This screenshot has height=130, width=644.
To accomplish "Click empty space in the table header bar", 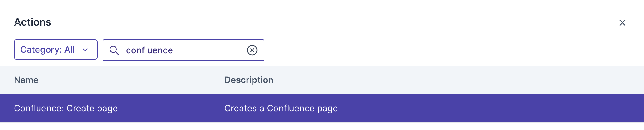I will (x=442, y=80).
